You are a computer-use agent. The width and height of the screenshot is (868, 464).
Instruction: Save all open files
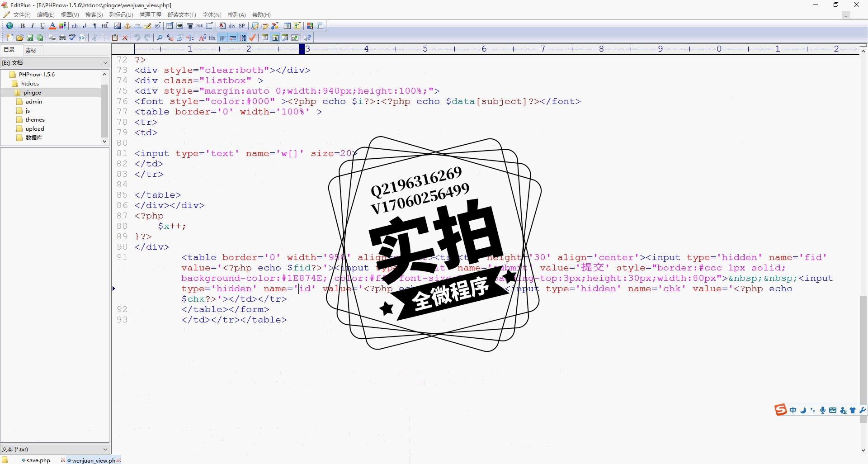point(40,38)
